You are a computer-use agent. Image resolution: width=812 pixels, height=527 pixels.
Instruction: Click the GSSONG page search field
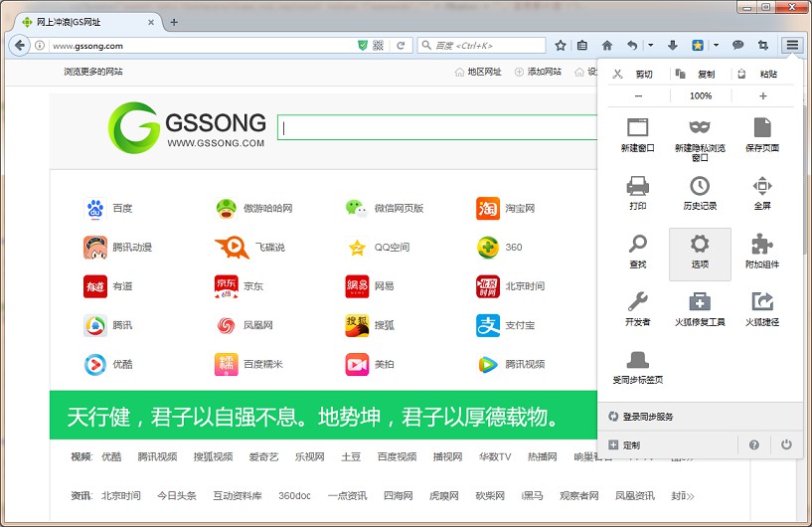point(439,127)
